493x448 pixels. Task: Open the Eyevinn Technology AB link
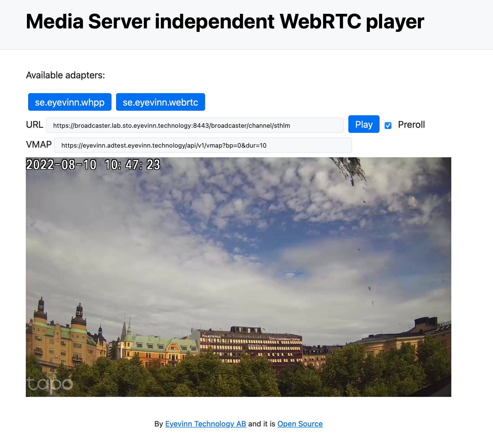[206, 424]
